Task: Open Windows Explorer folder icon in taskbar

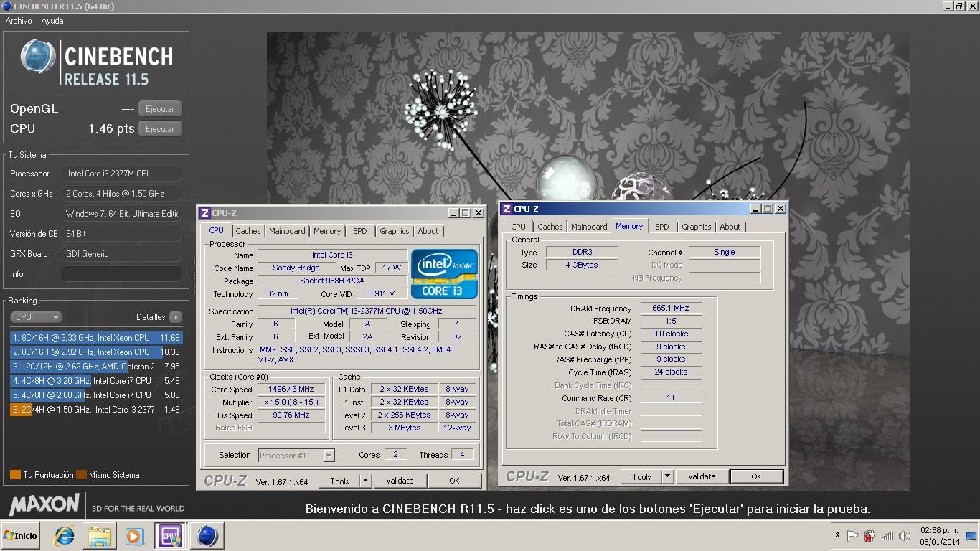Action: click(100, 536)
